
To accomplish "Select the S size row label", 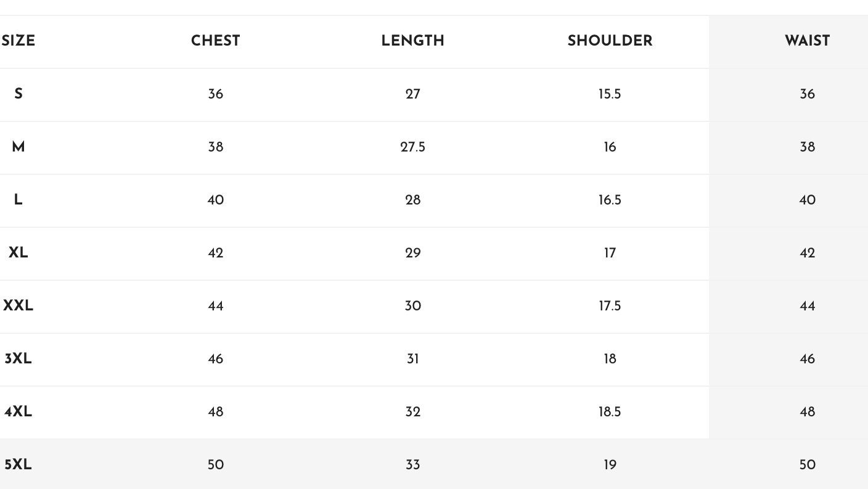I will click(x=18, y=94).
